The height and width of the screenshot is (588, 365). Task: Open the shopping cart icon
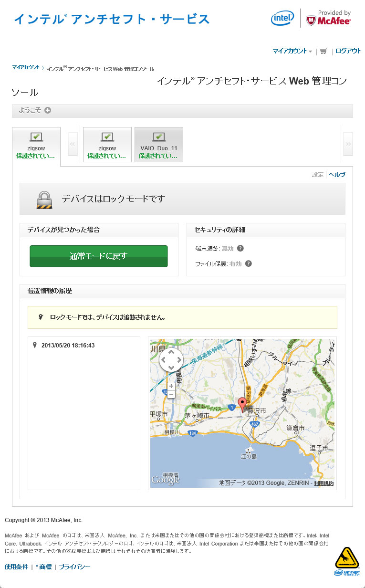point(323,51)
